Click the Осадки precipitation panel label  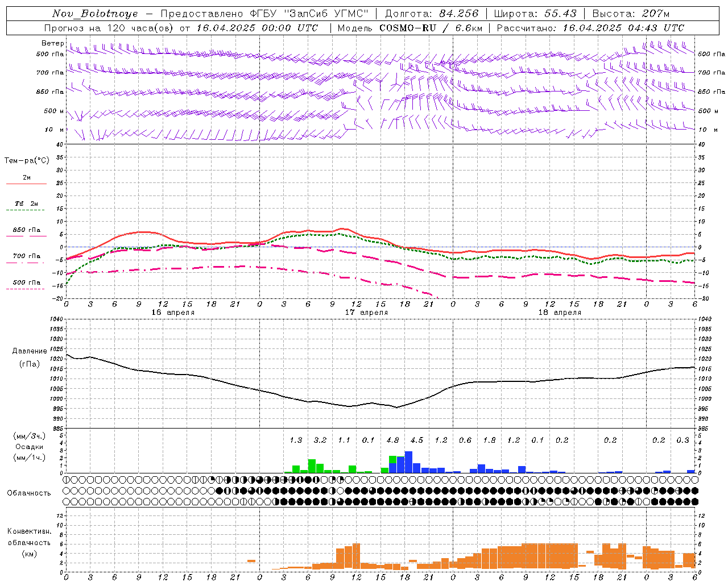pos(29,447)
